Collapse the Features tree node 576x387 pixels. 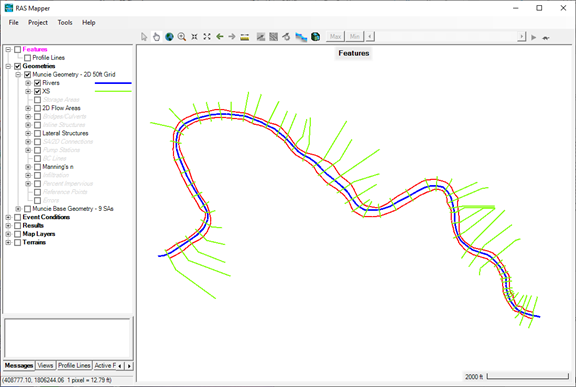(x=8, y=50)
